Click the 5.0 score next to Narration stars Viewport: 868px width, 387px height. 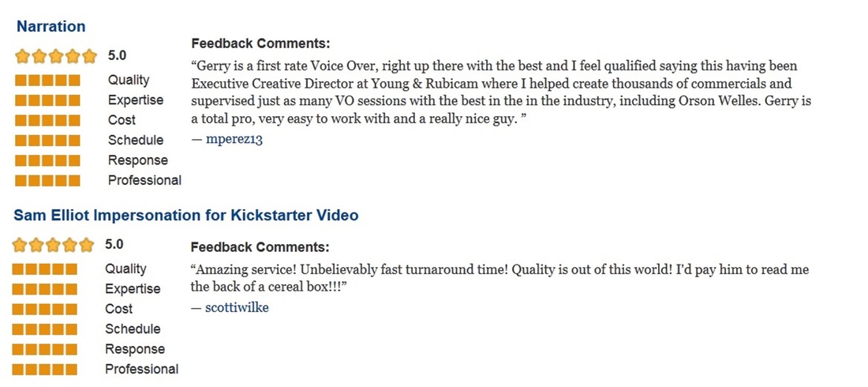tap(117, 55)
